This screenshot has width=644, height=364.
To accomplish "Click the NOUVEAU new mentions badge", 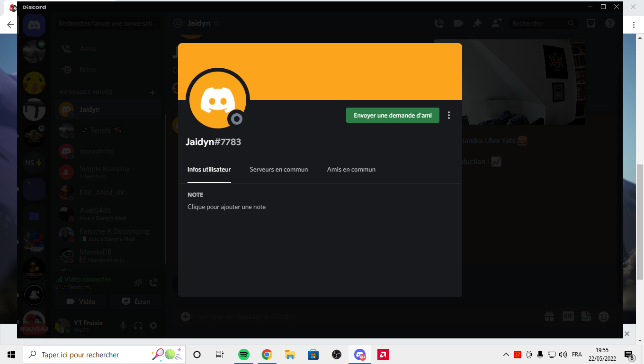I will [34, 329].
